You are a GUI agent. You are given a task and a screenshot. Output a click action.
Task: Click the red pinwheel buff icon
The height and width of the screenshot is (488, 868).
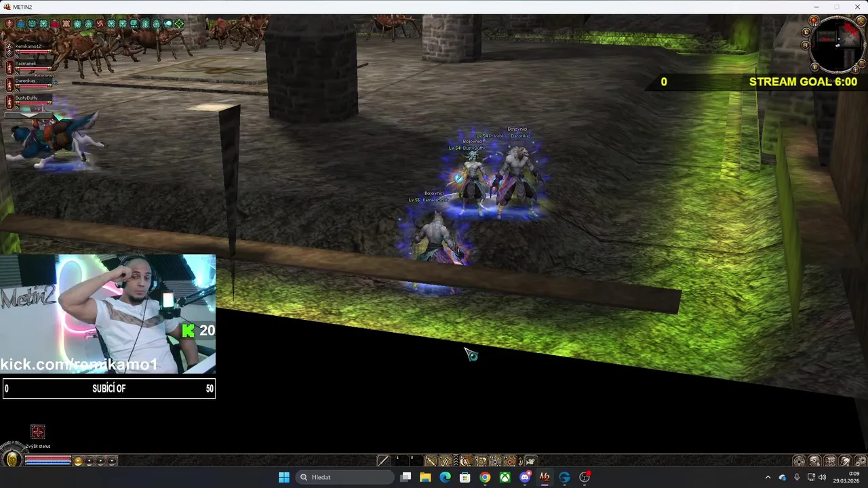click(x=100, y=24)
